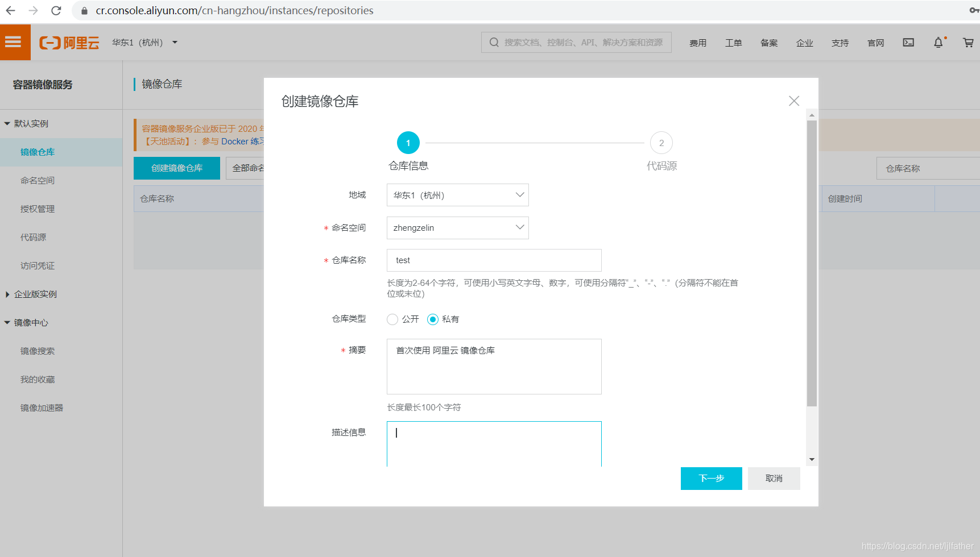The height and width of the screenshot is (557, 980).
Task: Click the browser address bar URL
Action: [x=234, y=10]
